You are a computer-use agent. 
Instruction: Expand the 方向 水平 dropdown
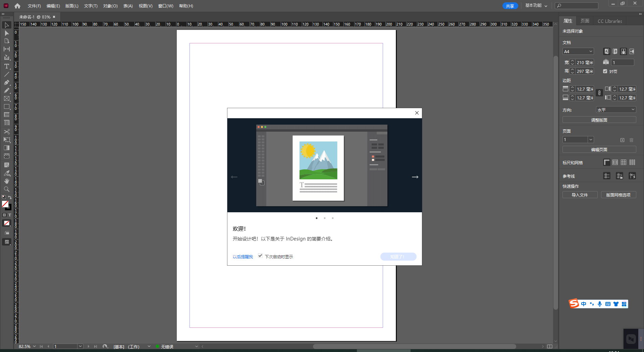(616, 110)
